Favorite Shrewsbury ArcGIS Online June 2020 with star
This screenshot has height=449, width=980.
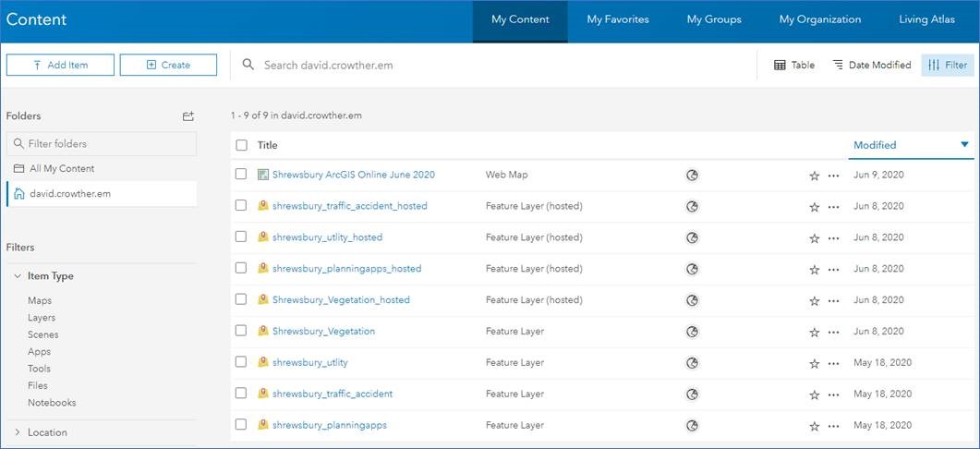(x=814, y=176)
